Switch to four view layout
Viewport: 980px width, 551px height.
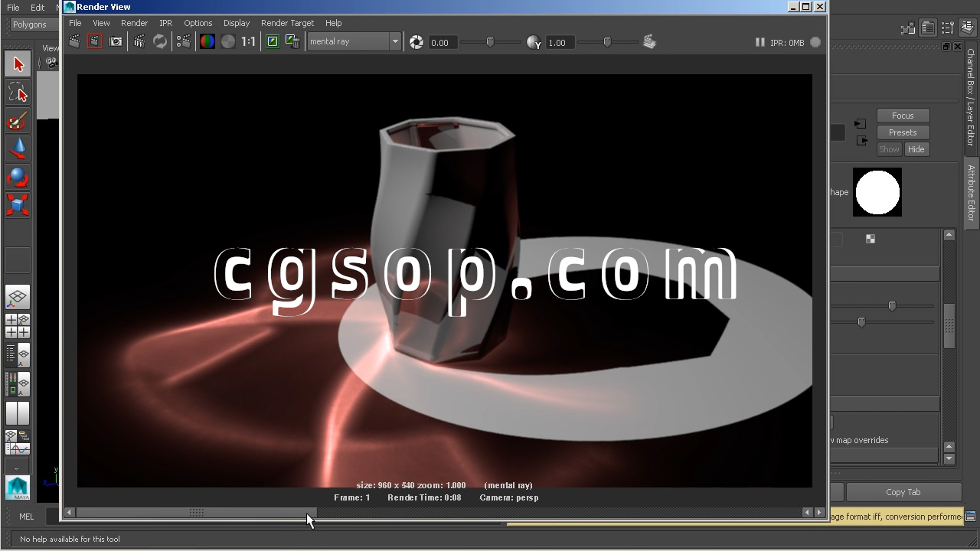tap(18, 326)
